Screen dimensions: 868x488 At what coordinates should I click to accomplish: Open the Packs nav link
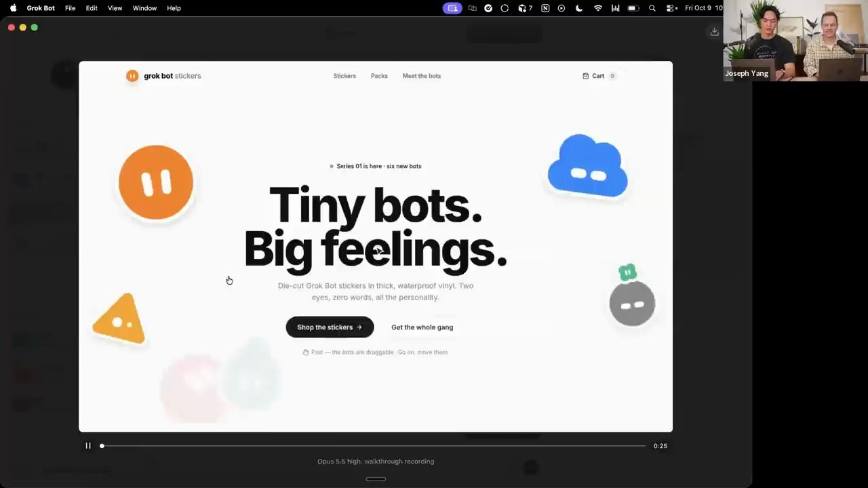379,76
